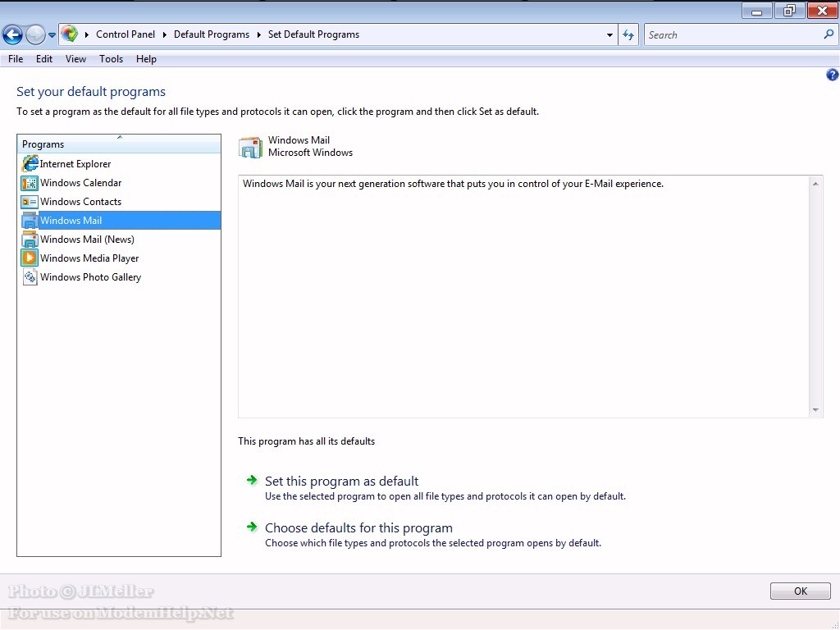Open the address bar history dropdown

(x=609, y=34)
